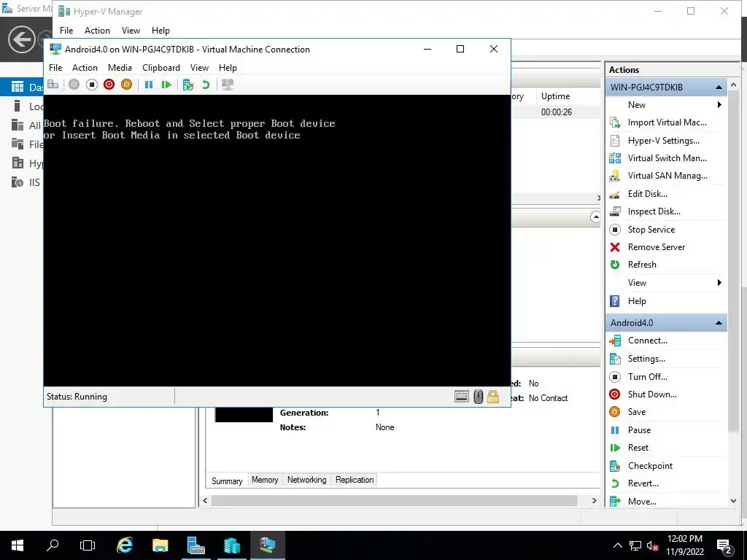The image size is (747, 560).
Task: Click the Help icon in Actions pane
Action: [x=615, y=301]
